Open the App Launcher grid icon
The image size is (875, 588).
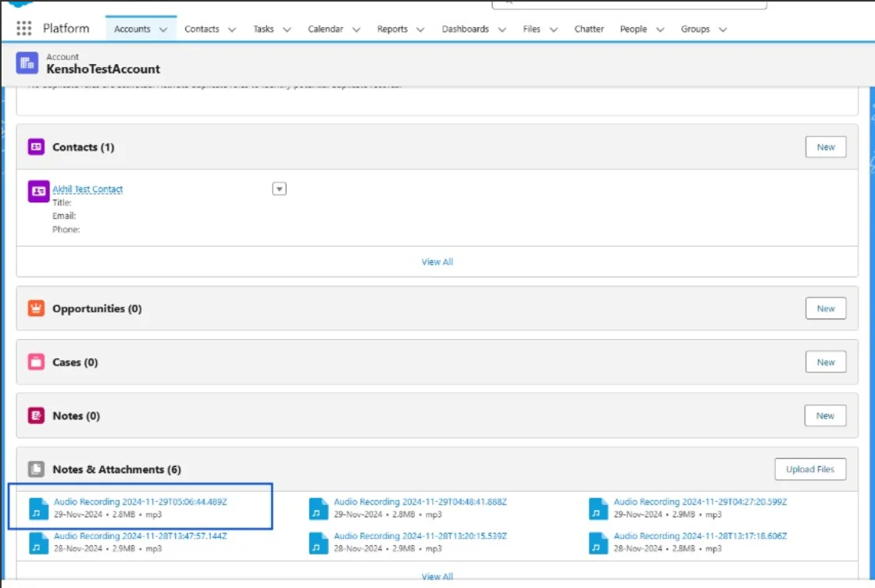(24, 29)
